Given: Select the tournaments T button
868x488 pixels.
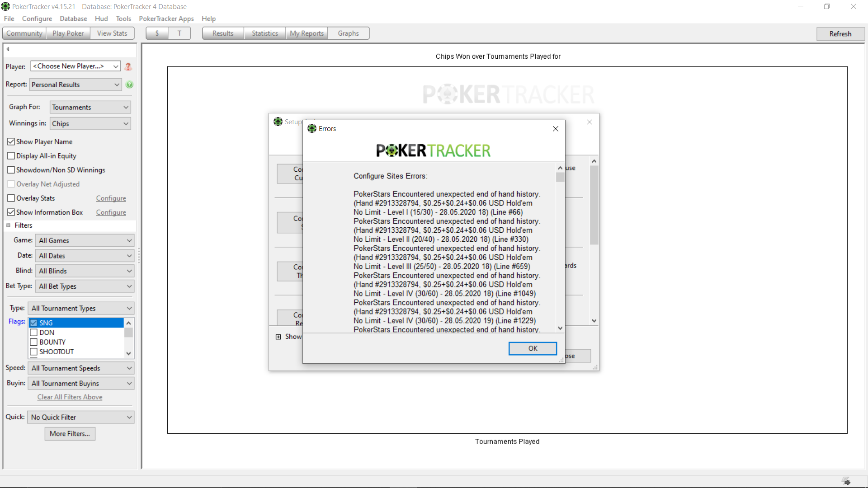Looking at the screenshot, I should click(179, 33).
